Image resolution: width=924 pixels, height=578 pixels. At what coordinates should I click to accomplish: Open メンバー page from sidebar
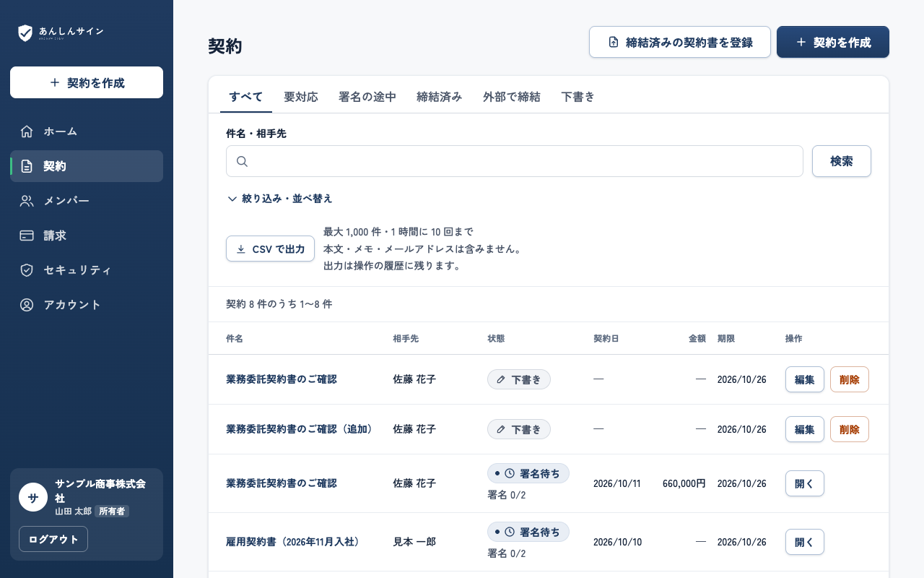(87, 201)
